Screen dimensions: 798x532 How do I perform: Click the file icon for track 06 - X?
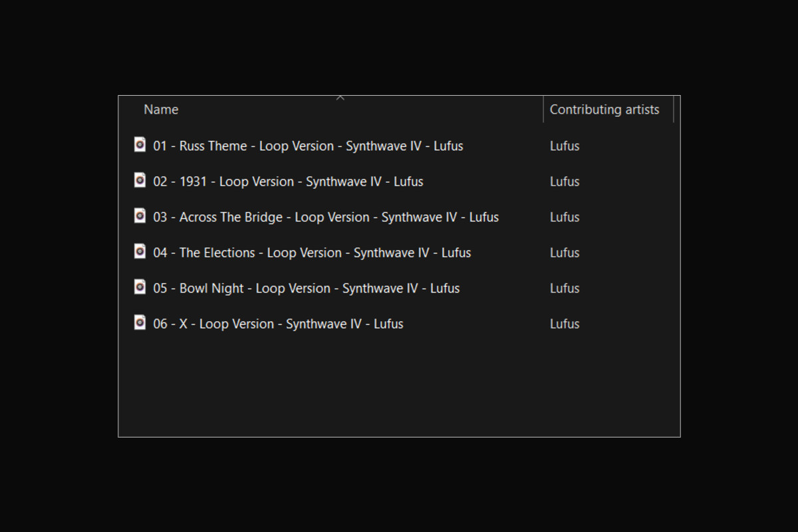click(140, 323)
